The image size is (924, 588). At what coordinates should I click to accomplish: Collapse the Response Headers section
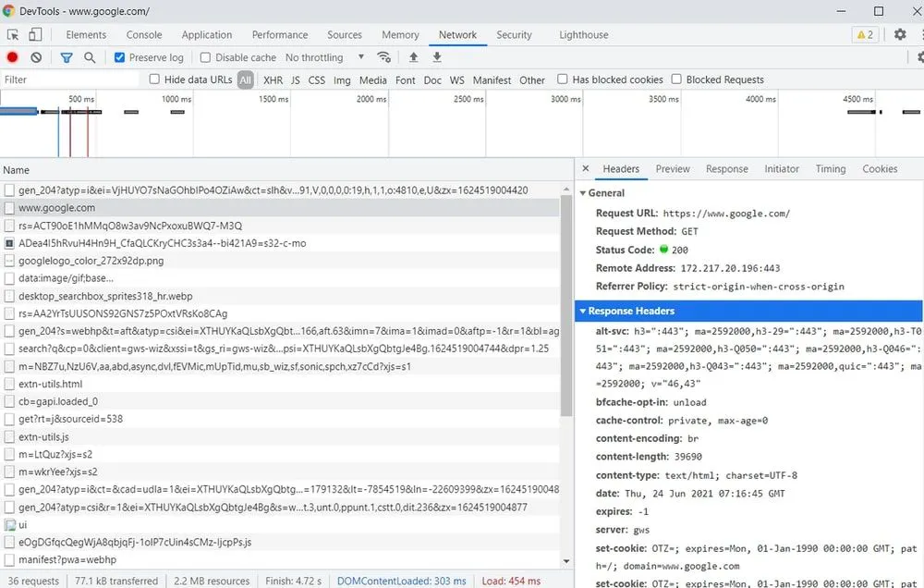(x=584, y=311)
